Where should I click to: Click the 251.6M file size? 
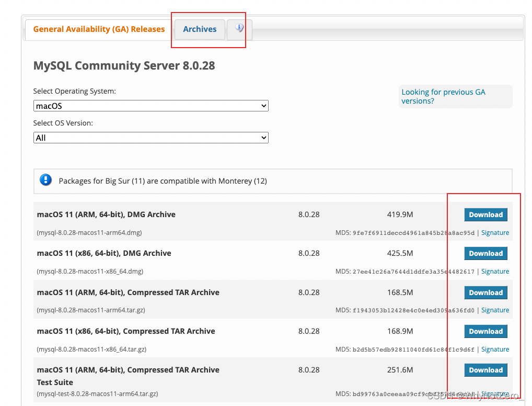point(400,370)
